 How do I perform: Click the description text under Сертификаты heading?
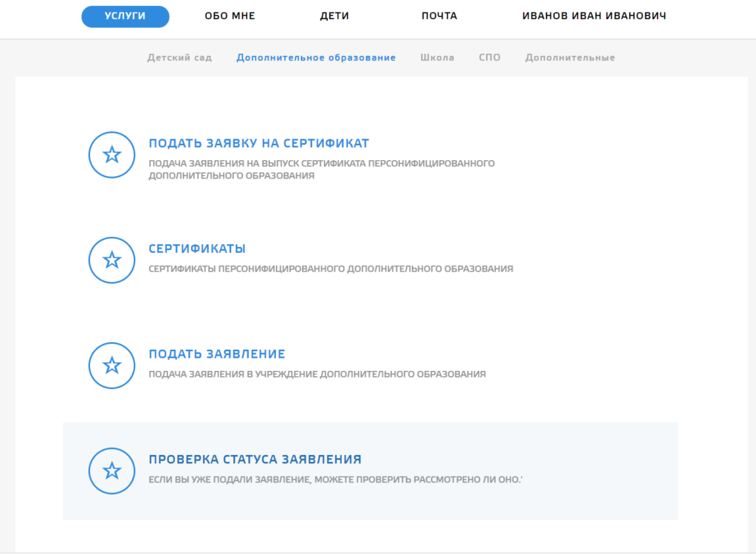tap(331, 269)
